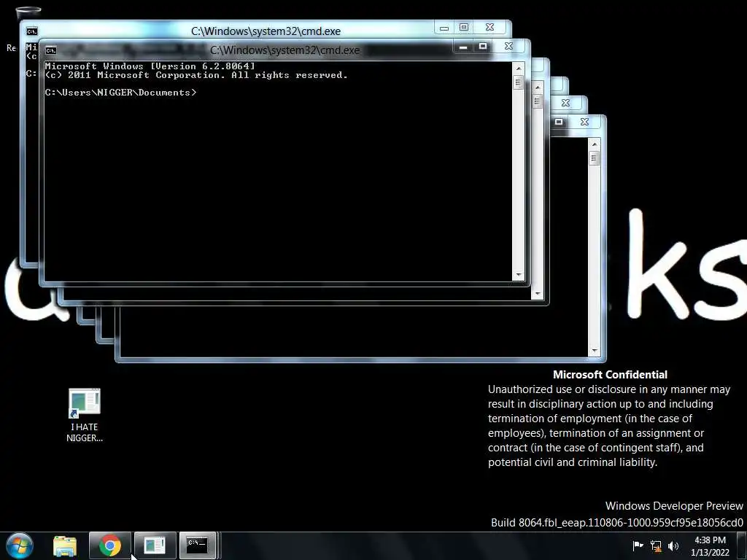Click the scrollbar thumb of the third stacked cmd window
This screenshot has height=560, width=747.
coord(538,101)
